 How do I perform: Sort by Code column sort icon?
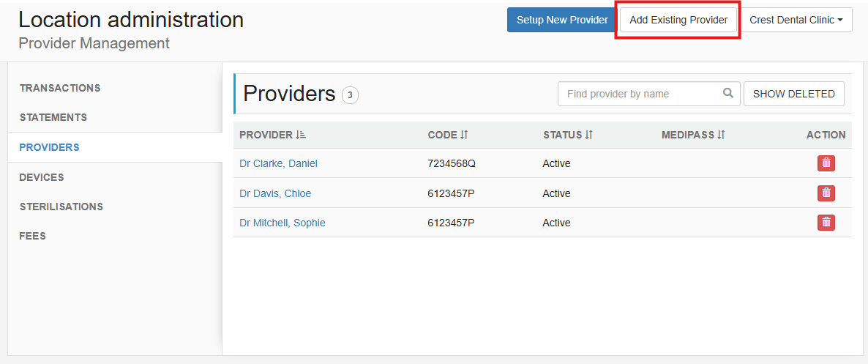(464, 135)
